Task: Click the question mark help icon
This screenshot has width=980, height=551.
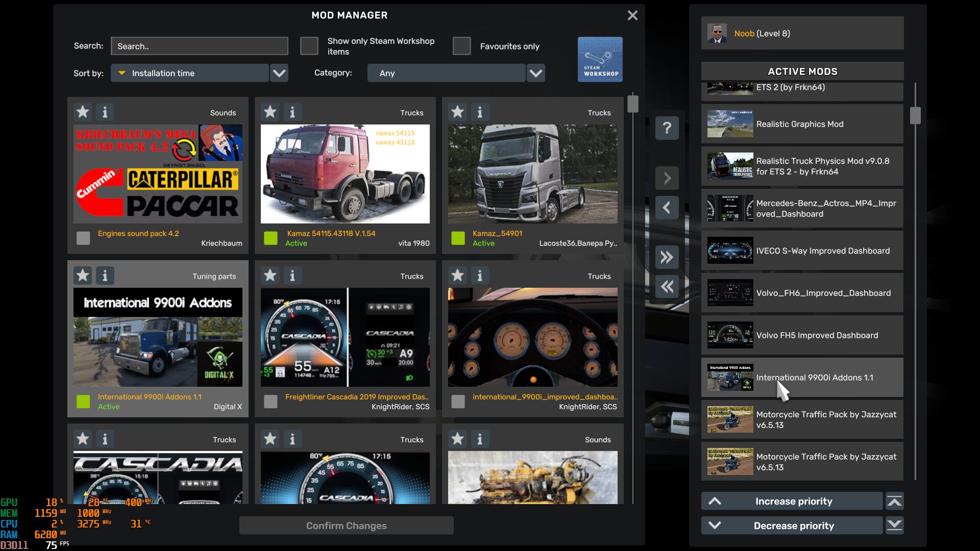Action: pos(667,128)
